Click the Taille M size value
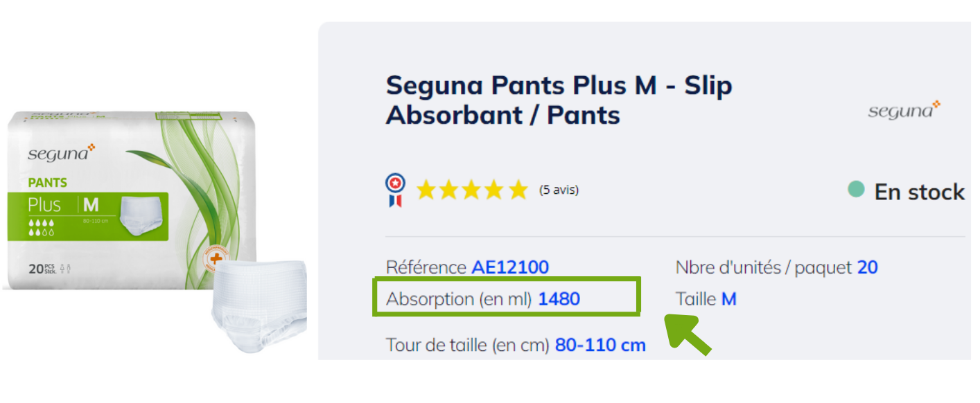The height and width of the screenshot is (403, 980). click(728, 299)
